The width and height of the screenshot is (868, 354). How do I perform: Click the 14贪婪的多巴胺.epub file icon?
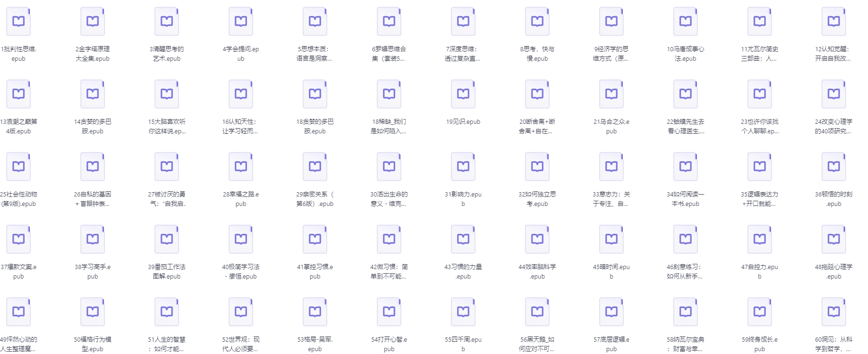[93, 94]
